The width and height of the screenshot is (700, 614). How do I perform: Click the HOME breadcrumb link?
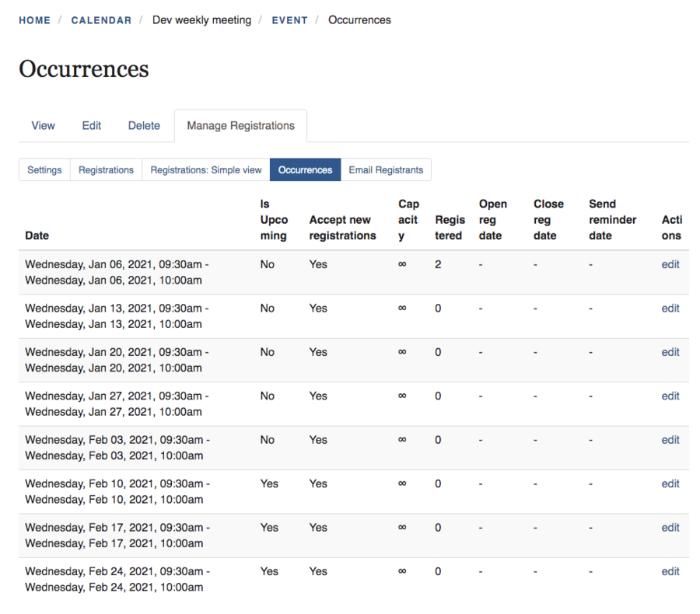34,20
